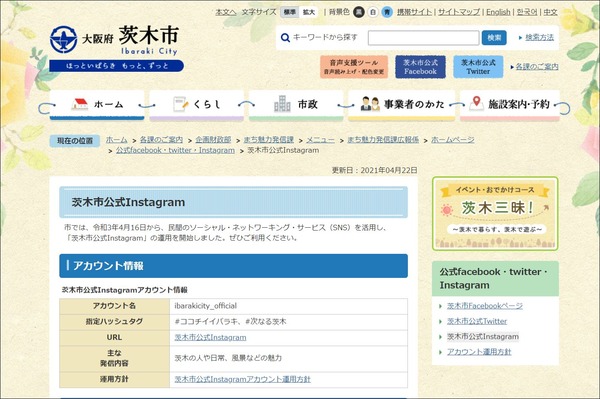This screenshot has width=600, height=399.
Task: Click the two people icon for 事業者のかた
Action: 370,104
